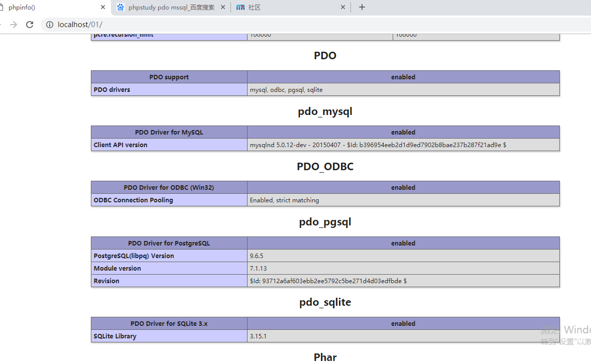Select the Revision label cell
The height and width of the screenshot is (364, 591).
(x=169, y=281)
